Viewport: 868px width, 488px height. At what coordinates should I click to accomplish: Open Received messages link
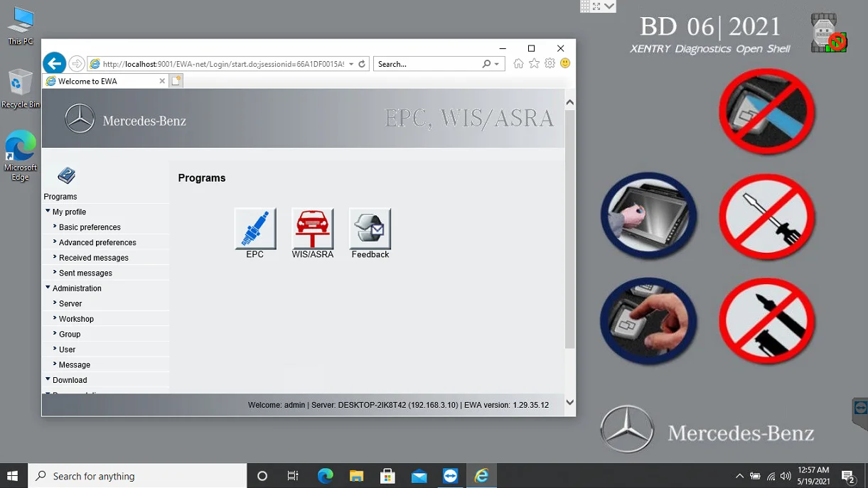(94, 258)
